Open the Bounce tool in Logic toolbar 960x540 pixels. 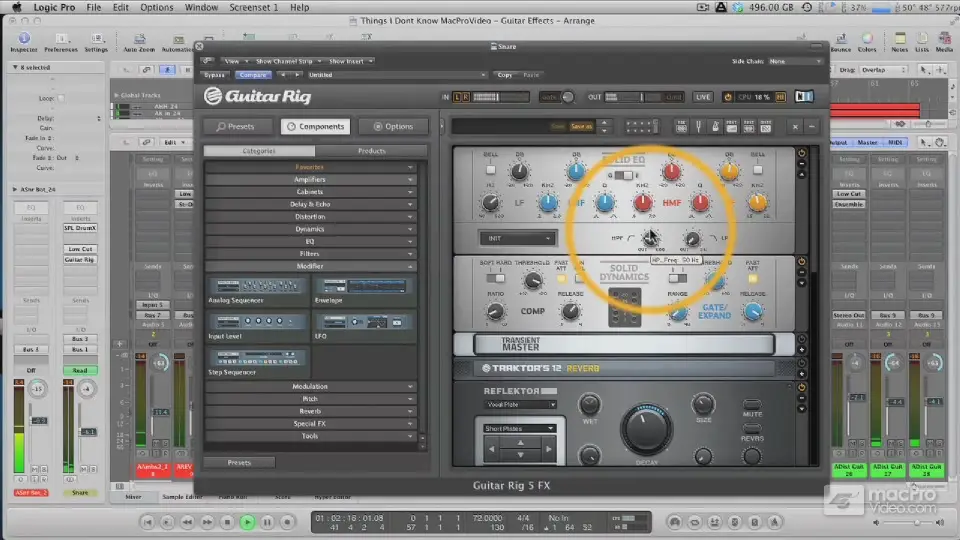841,42
